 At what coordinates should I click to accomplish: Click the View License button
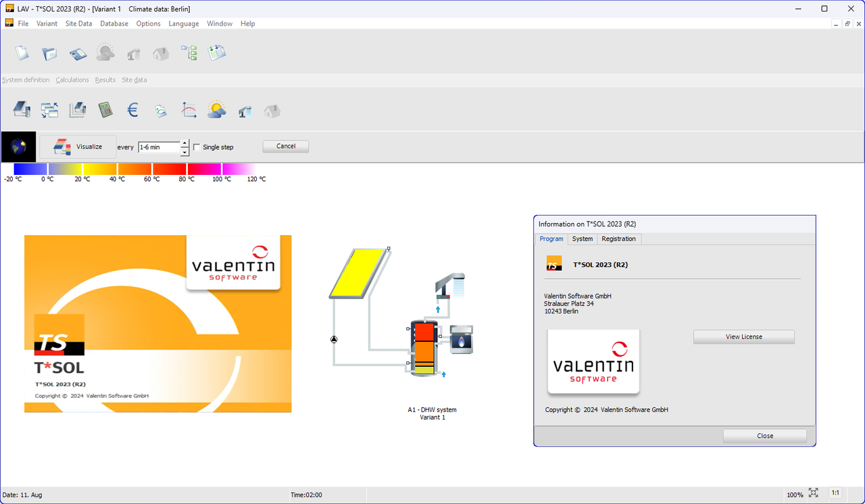743,336
